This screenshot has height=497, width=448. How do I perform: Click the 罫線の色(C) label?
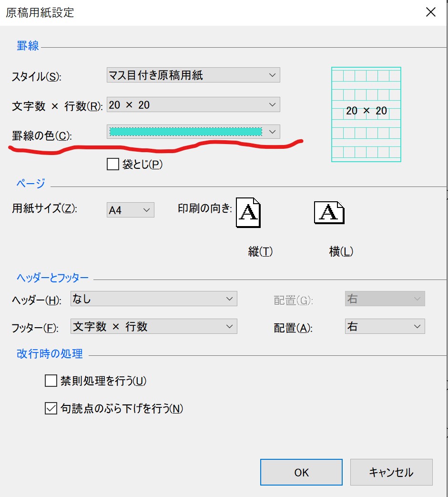[x=42, y=135]
